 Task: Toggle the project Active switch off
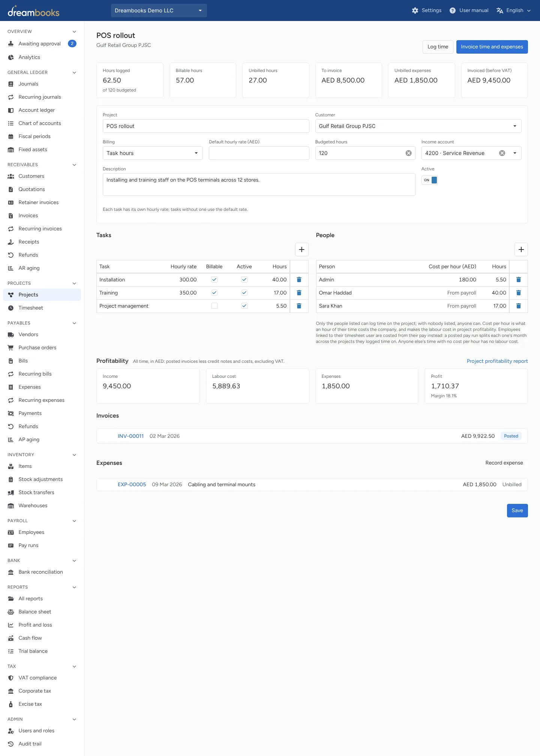point(429,180)
